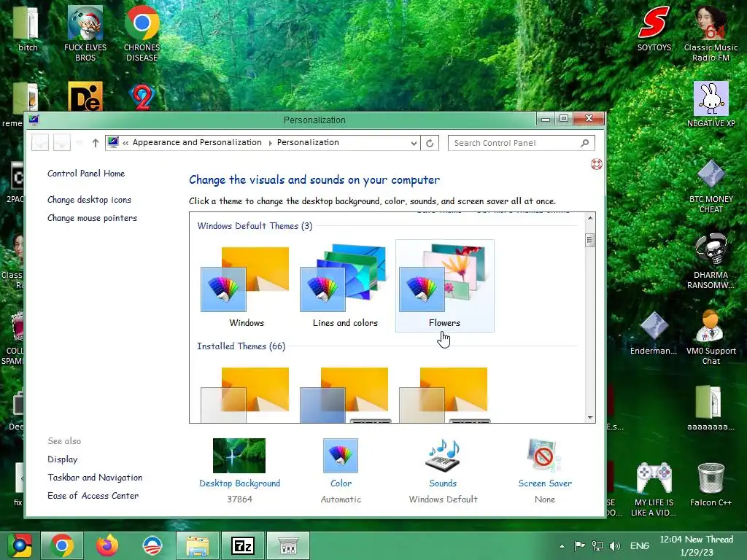Click the network tray icon
The width and height of the screenshot is (747, 560).
click(x=597, y=546)
